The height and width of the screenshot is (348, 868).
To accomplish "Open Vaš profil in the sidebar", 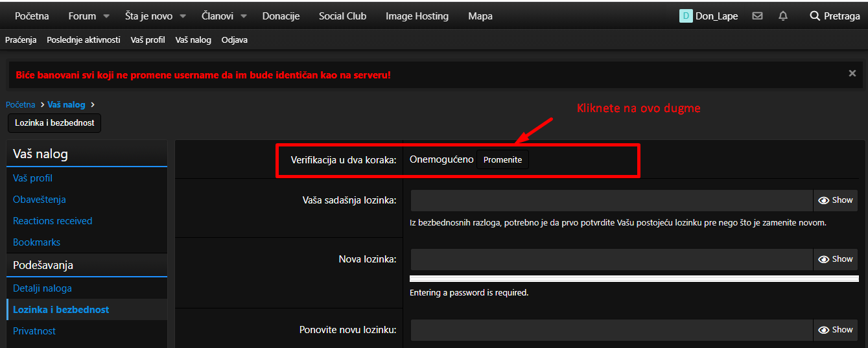I will coord(32,178).
